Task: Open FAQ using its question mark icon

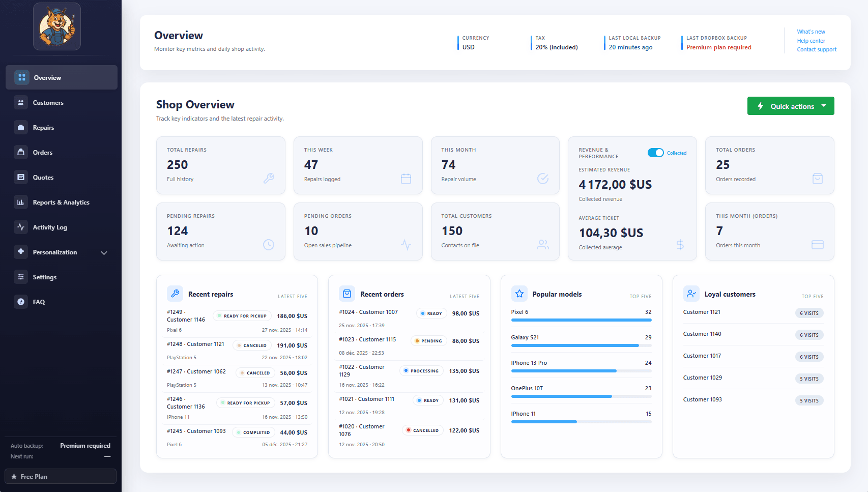Action: [x=21, y=302]
